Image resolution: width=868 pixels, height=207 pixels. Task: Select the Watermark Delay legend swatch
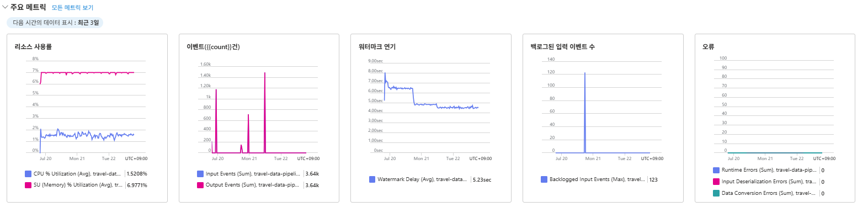tap(372, 179)
